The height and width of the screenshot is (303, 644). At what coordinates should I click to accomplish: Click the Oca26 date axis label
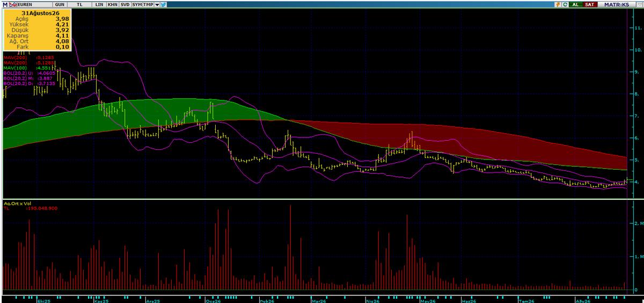[213, 301]
